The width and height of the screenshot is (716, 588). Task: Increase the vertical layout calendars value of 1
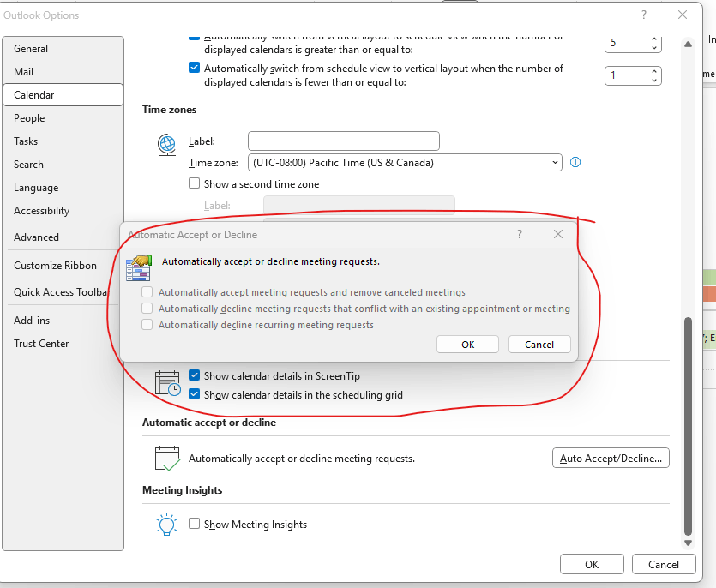coord(654,71)
